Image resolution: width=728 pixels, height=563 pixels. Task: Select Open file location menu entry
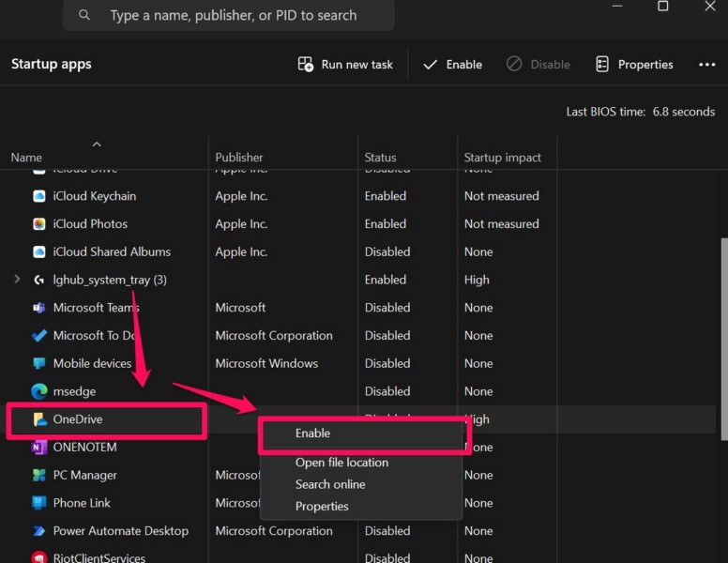(x=341, y=463)
